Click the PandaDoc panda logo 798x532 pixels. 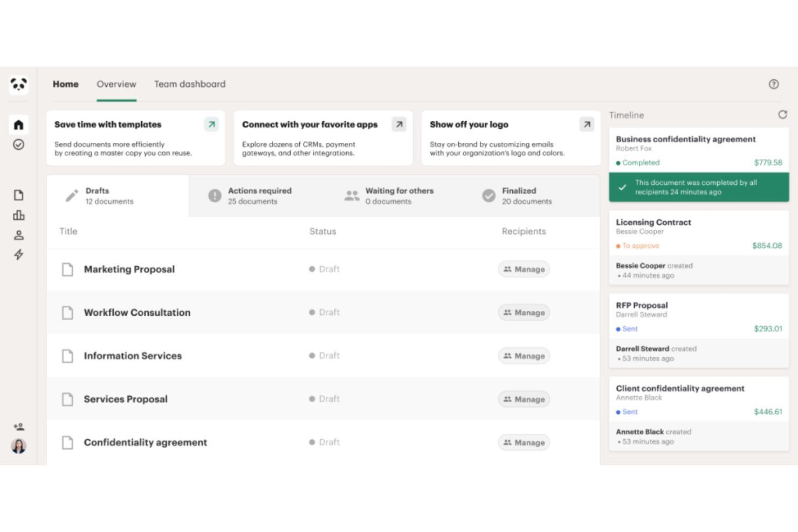point(18,85)
